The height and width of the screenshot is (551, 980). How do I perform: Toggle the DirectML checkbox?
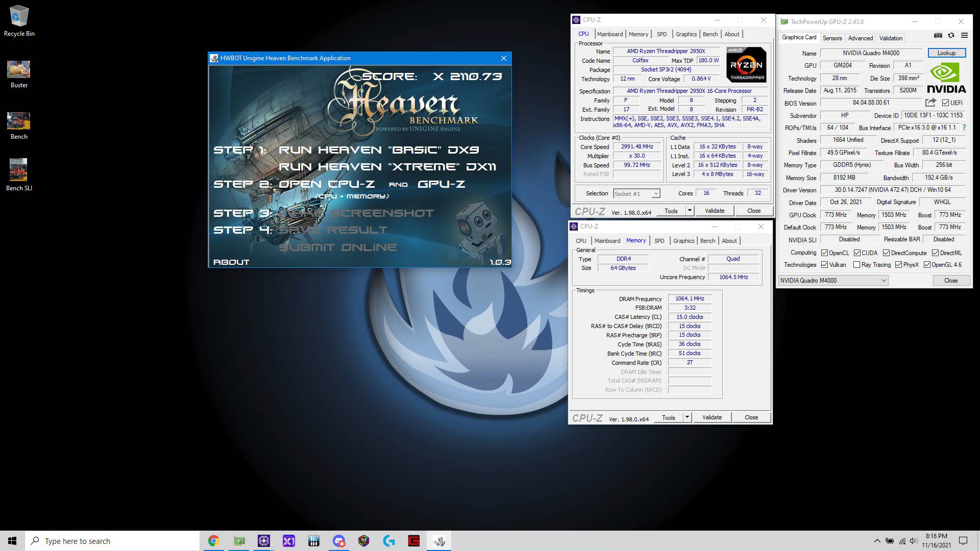click(935, 253)
